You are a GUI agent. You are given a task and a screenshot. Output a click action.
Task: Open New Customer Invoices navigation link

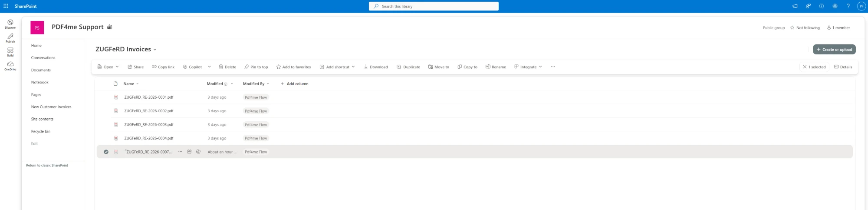[x=51, y=107]
